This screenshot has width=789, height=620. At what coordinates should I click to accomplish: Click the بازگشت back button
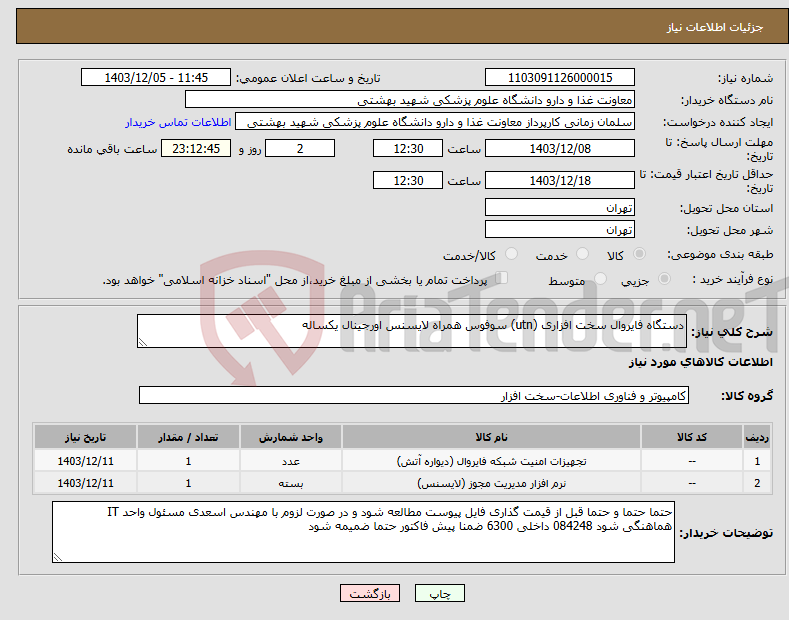click(x=370, y=593)
